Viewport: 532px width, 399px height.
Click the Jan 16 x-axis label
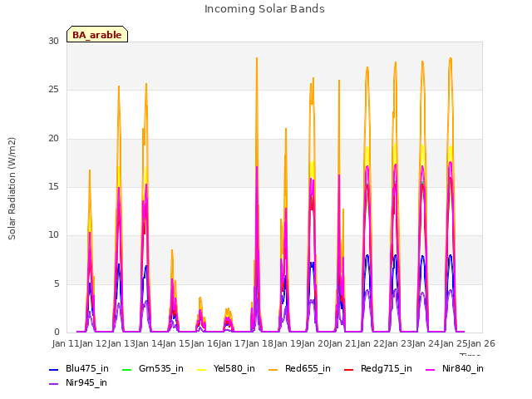pyautogui.click(x=204, y=343)
